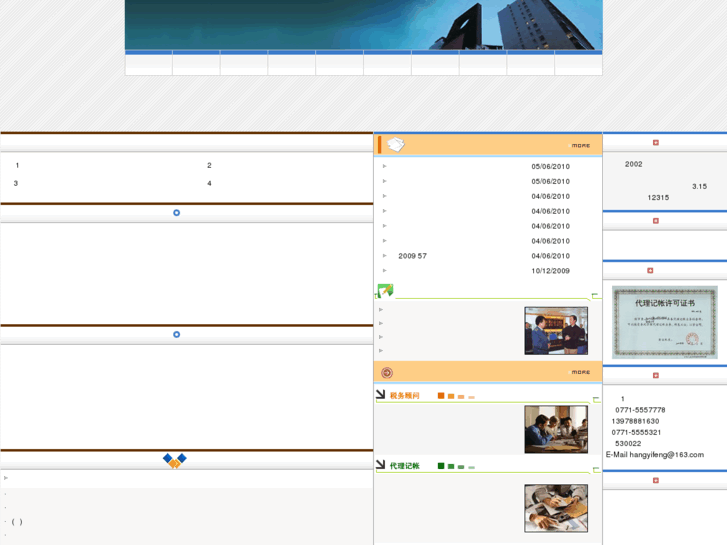The image size is (727, 545).
Task: Click the 10/12/2009 date entry
Action: point(550,270)
